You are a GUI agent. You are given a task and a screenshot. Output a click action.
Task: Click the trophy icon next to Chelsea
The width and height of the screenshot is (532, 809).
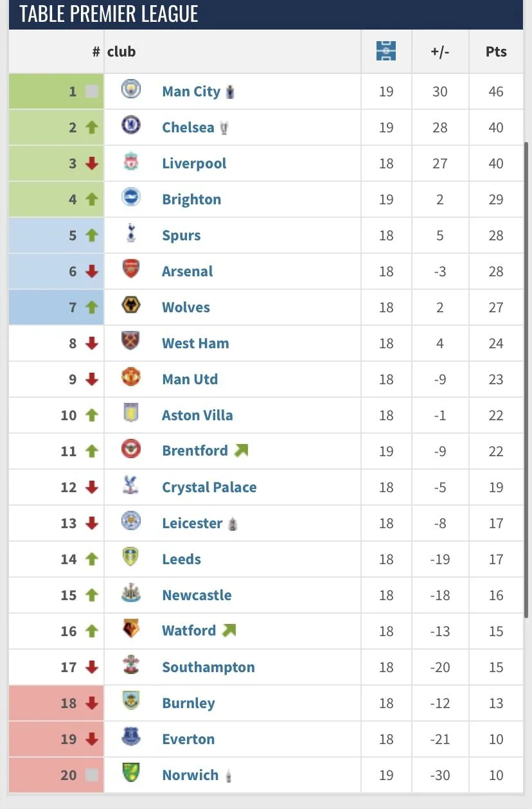tap(224, 128)
